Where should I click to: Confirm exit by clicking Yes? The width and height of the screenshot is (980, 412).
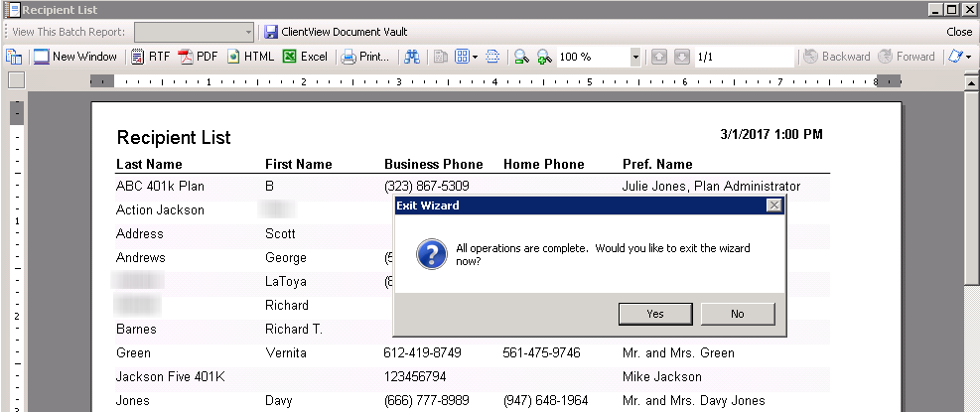[x=655, y=314]
